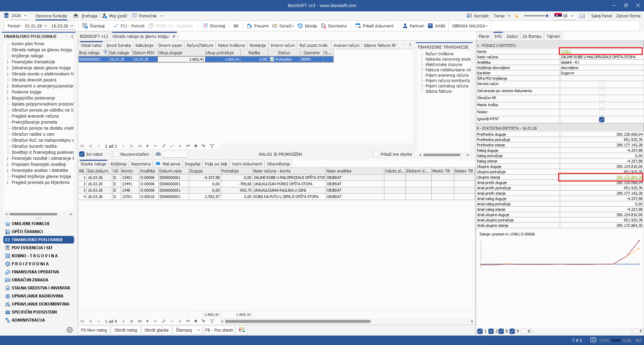
Task: Click the Prikaži dokument icon
Action: click(x=358, y=26)
